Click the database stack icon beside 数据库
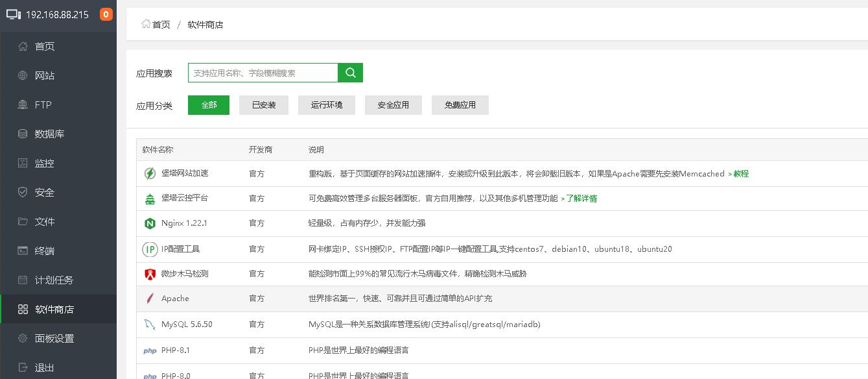The width and height of the screenshot is (868, 379). point(23,134)
